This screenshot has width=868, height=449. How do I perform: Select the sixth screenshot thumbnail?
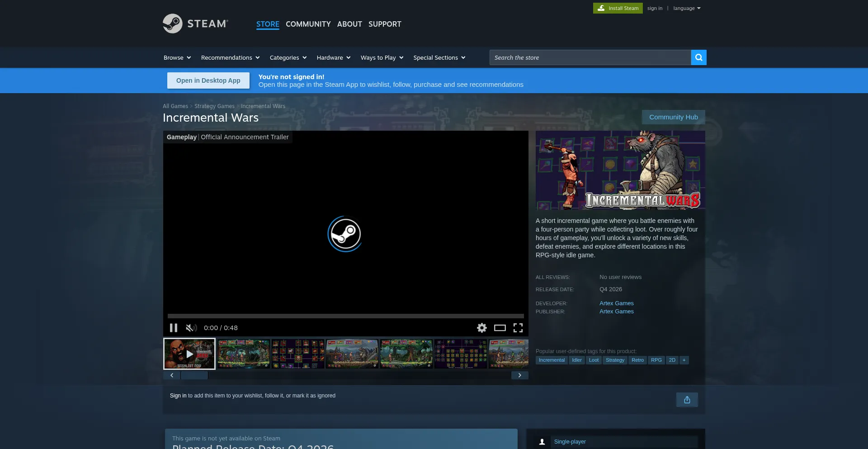461,354
